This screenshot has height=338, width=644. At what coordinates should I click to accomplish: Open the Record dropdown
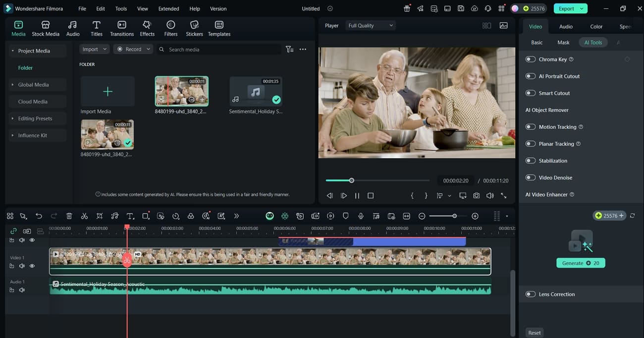[x=133, y=50]
